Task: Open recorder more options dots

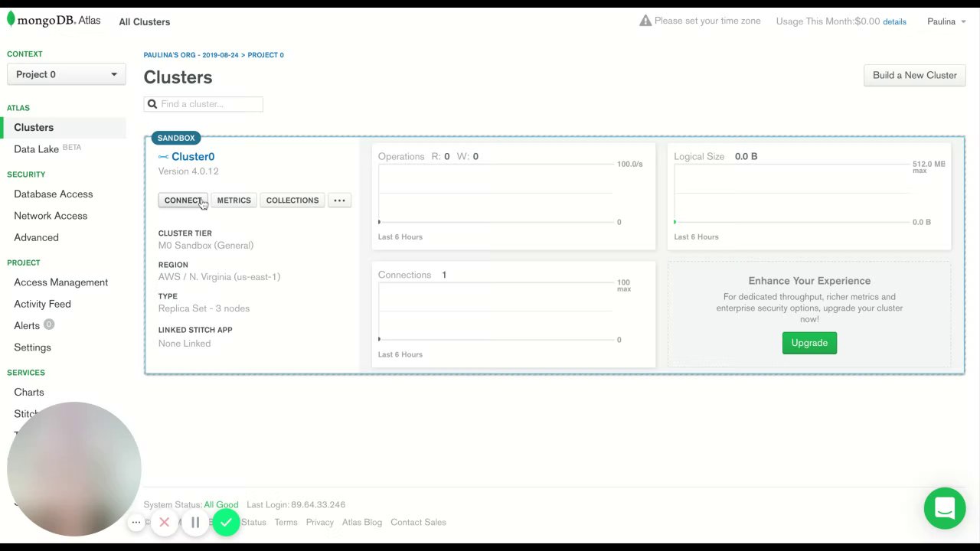Action: point(136,523)
